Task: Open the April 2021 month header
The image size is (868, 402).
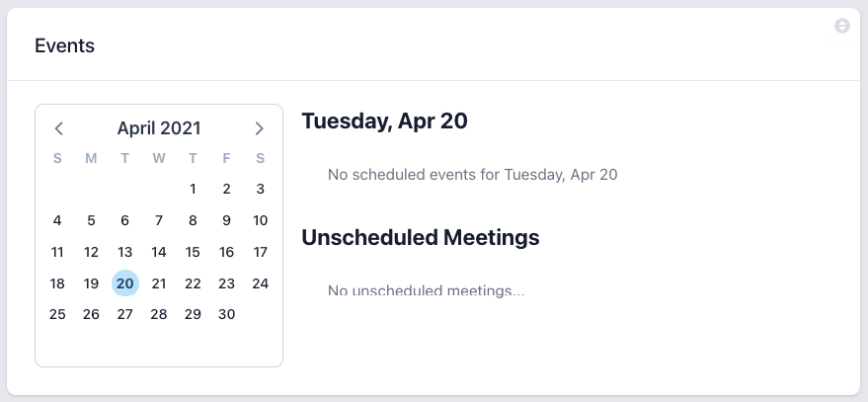Action: click(x=159, y=128)
